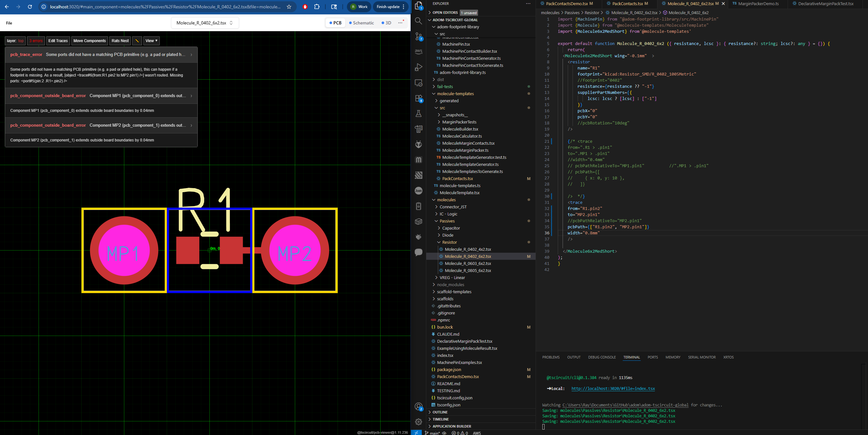Screen dimensions: 868x435
Task: Click the browser reload button
Action: 30,7
